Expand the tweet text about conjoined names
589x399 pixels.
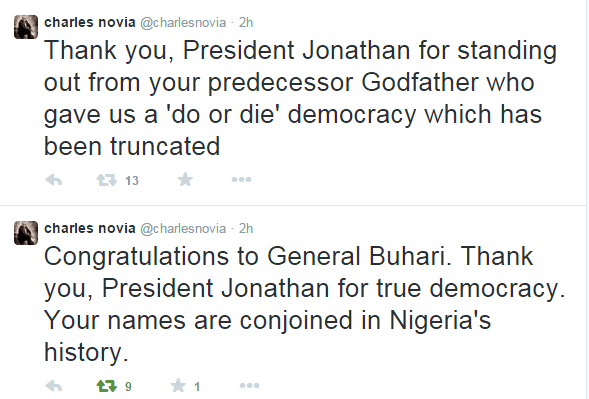click(305, 304)
